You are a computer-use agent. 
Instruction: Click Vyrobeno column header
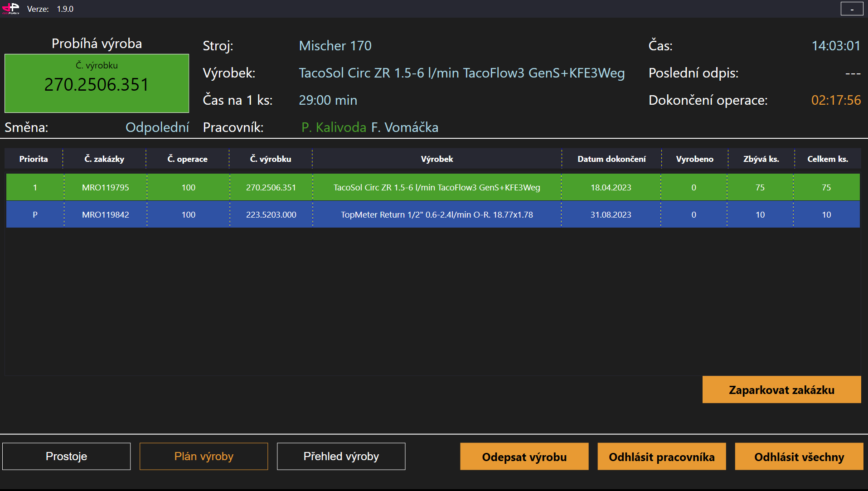[694, 159]
